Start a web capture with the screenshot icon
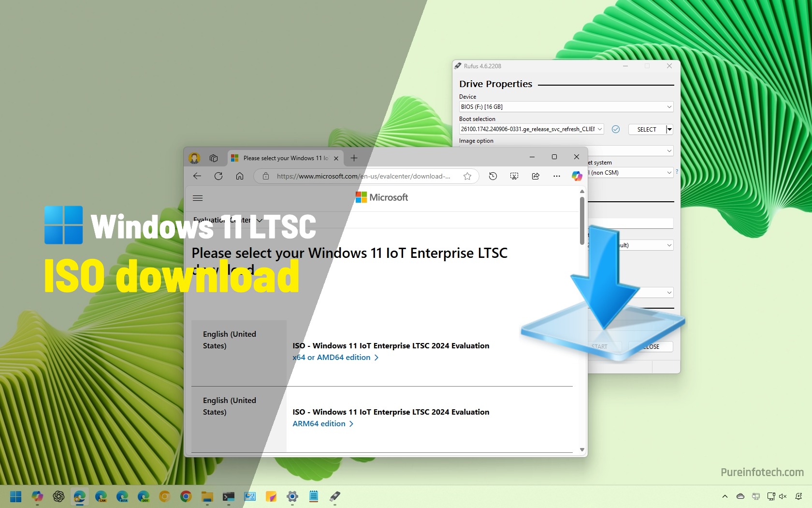The width and height of the screenshot is (812, 508). 514,176
